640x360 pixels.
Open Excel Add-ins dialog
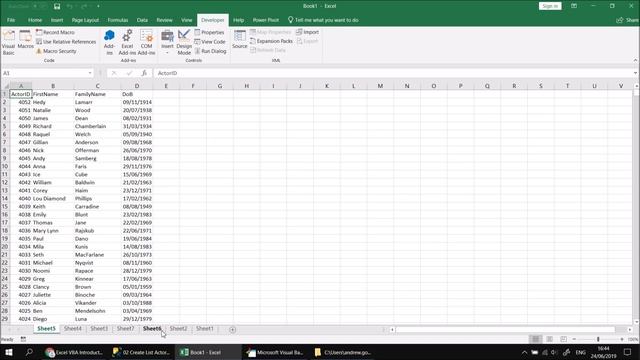[x=127, y=42]
